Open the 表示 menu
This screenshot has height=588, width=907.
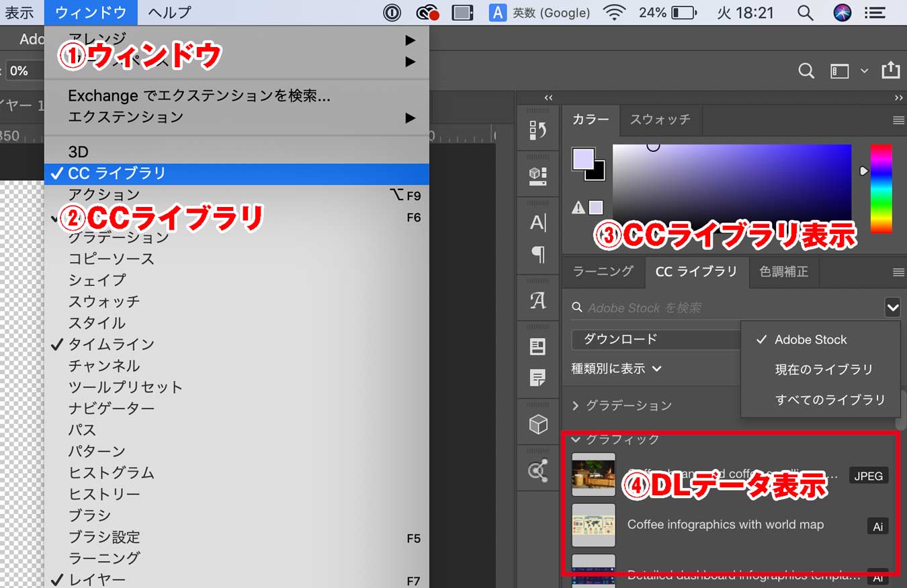[19, 12]
